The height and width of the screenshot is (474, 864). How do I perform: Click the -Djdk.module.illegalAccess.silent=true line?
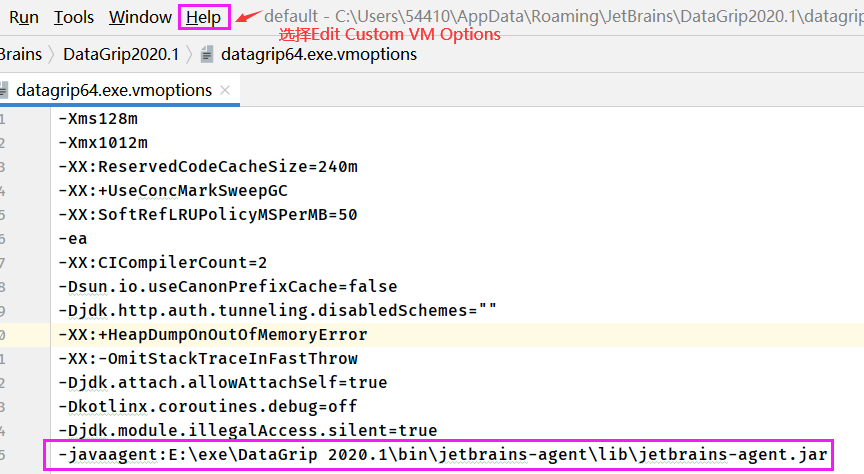point(248,430)
